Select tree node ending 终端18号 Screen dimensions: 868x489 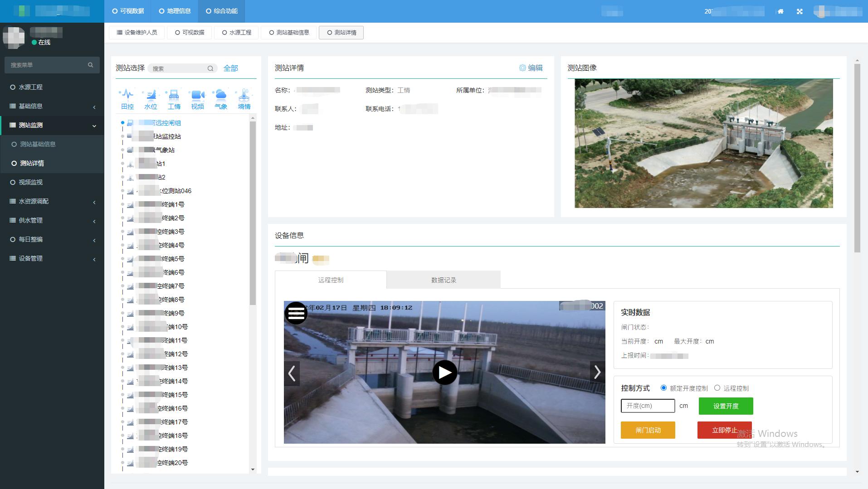(x=158, y=436)
